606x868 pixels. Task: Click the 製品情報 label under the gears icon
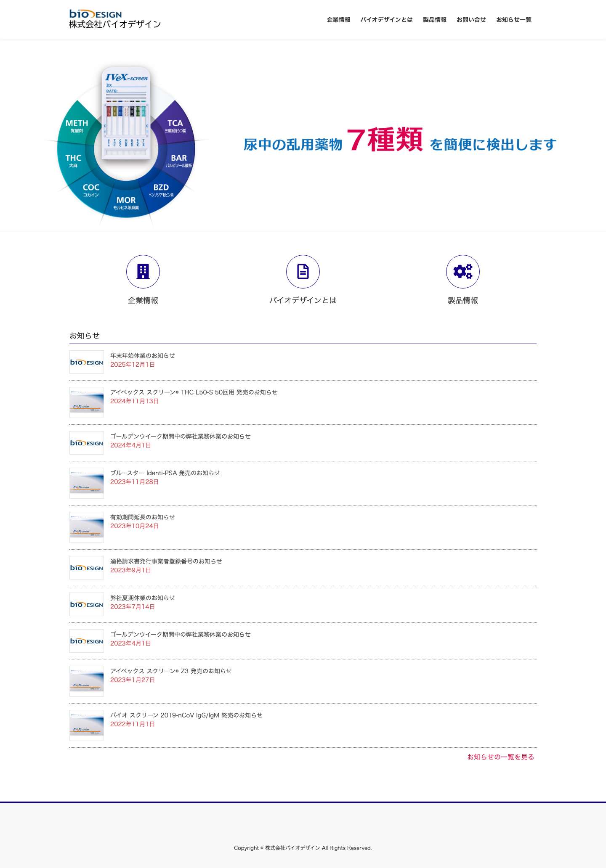click(x=463, y=300)
